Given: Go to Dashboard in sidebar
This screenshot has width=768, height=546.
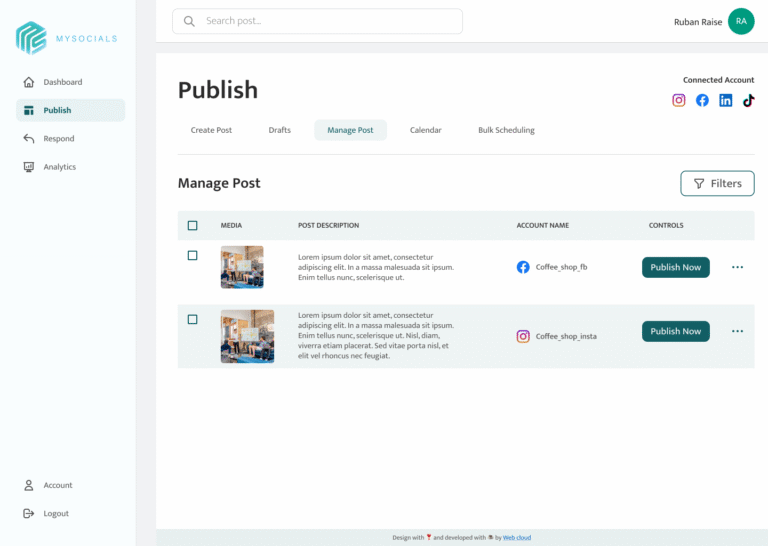Looking at the screenshot, I should pos(62,82).
